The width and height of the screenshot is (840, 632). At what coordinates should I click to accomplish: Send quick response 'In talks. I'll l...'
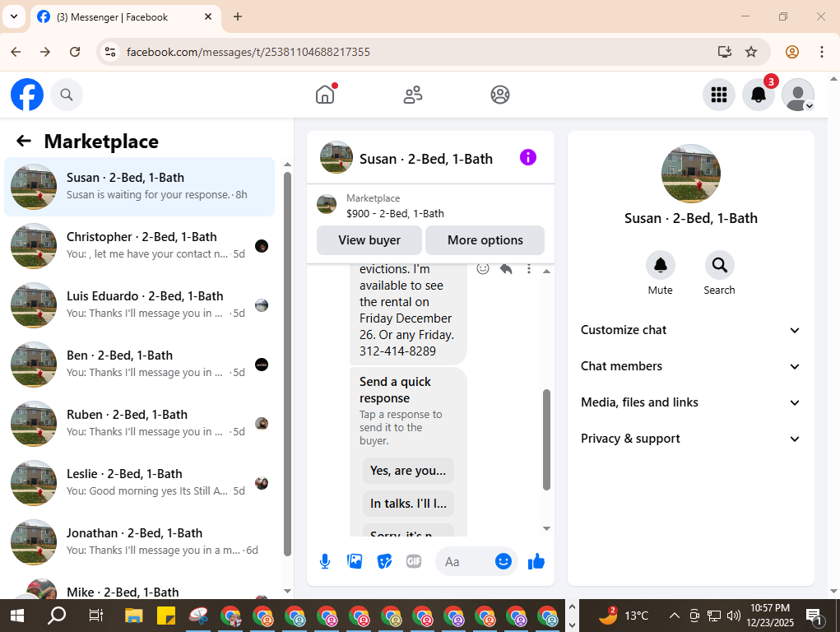tap(408, 504)
